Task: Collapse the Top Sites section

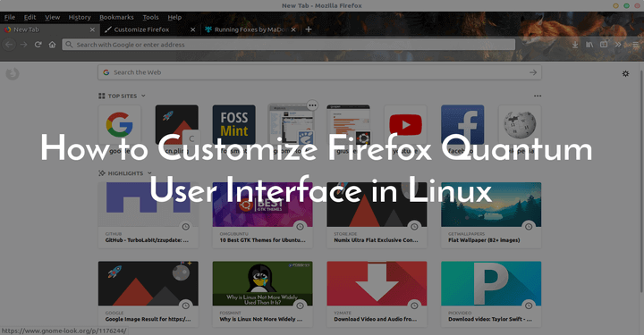Action: 143,96
